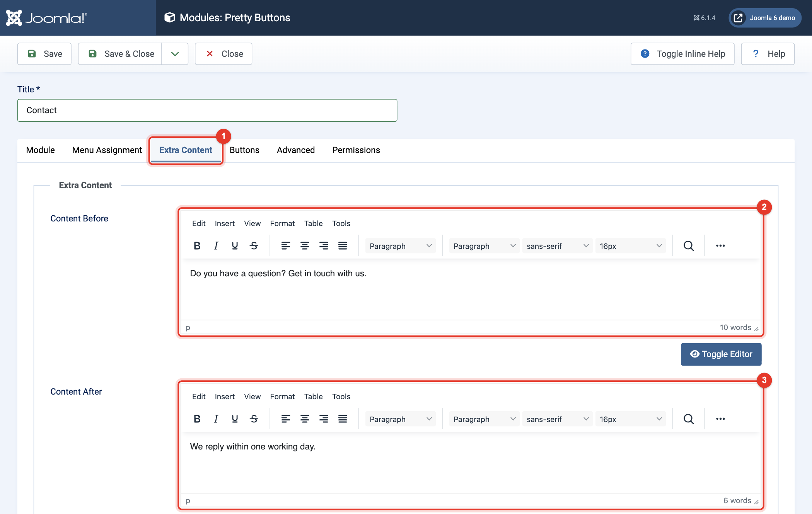Open the Help button
Screen dimensions: 812x514
pyautogui.click(x=768, y=54)
